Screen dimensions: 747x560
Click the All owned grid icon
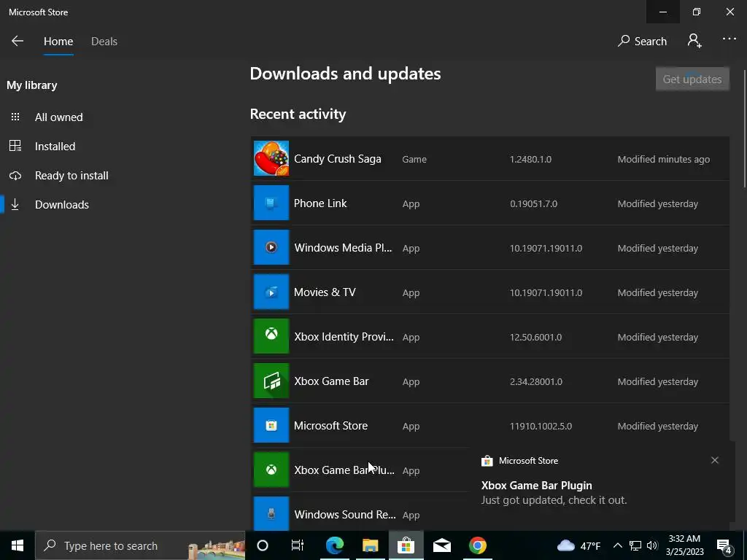pos(15,117)
